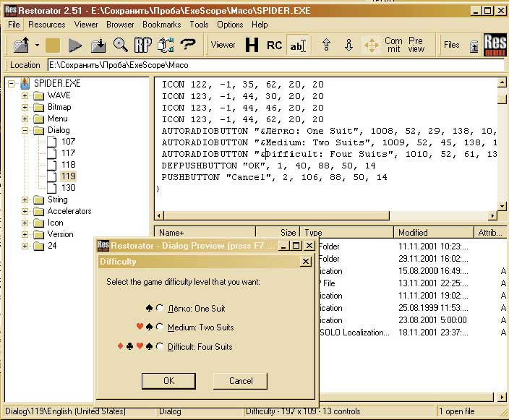Open the Resources menu
This screenshot has width=509, height=420.
[47, 25]
